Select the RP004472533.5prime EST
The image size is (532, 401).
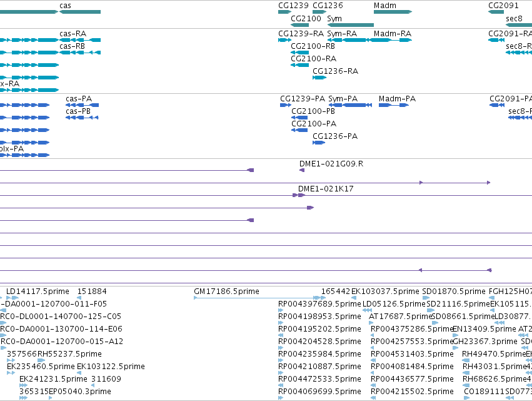[x=281, y=385]
